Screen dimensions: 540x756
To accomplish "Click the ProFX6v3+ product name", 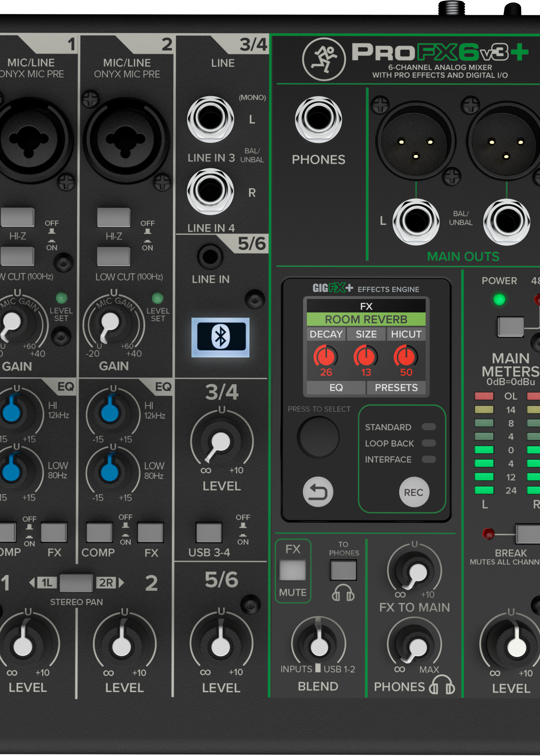I will pyautogui.click(x=440, y=52).
